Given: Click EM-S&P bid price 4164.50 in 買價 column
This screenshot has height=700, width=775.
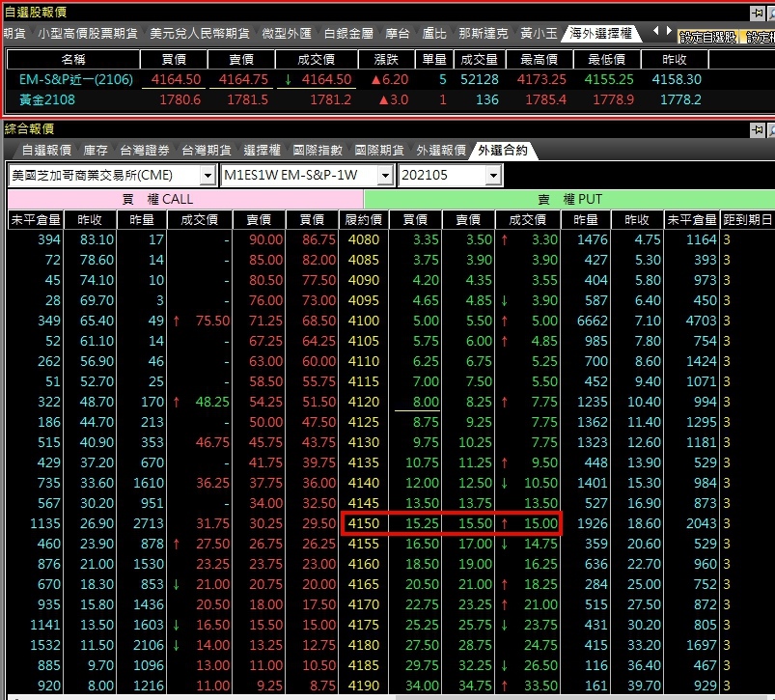Looking at the screenshot, I should (x=176, y=79).
